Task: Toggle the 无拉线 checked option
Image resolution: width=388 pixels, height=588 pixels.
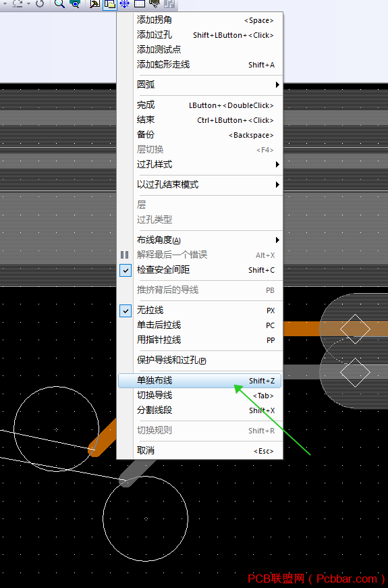Action: (126, 311)
